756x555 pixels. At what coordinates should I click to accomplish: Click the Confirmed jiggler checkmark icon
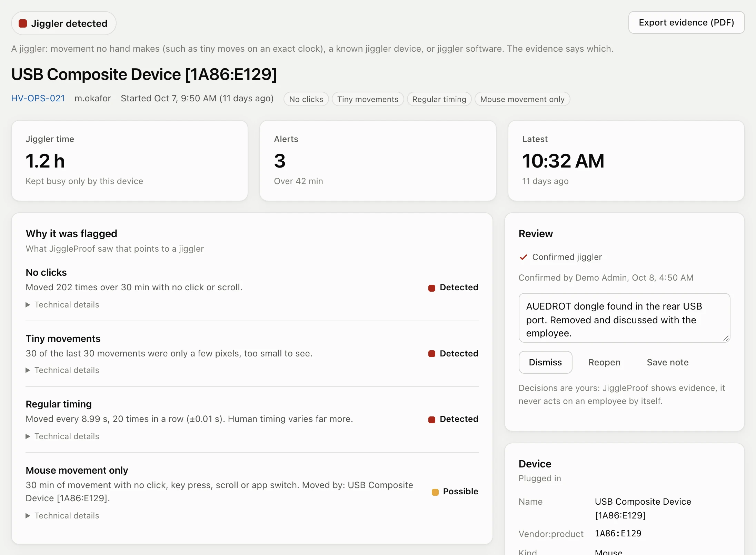(x=523, y=257)
